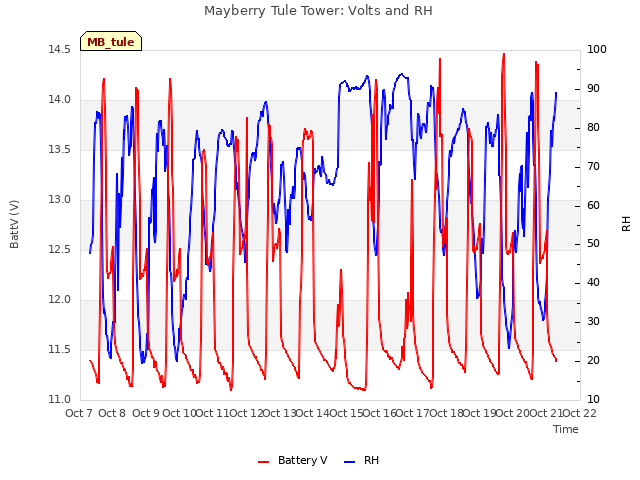Click the 11.0 left axis value
The height and width of the screenshot is (480, 640).
[x=59, y=399]
